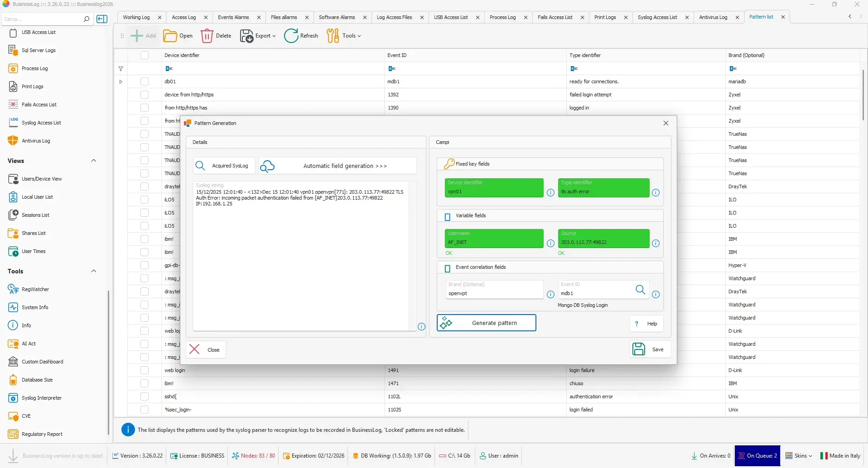
Task: Click Close button in the dialog
Action: 206,350
